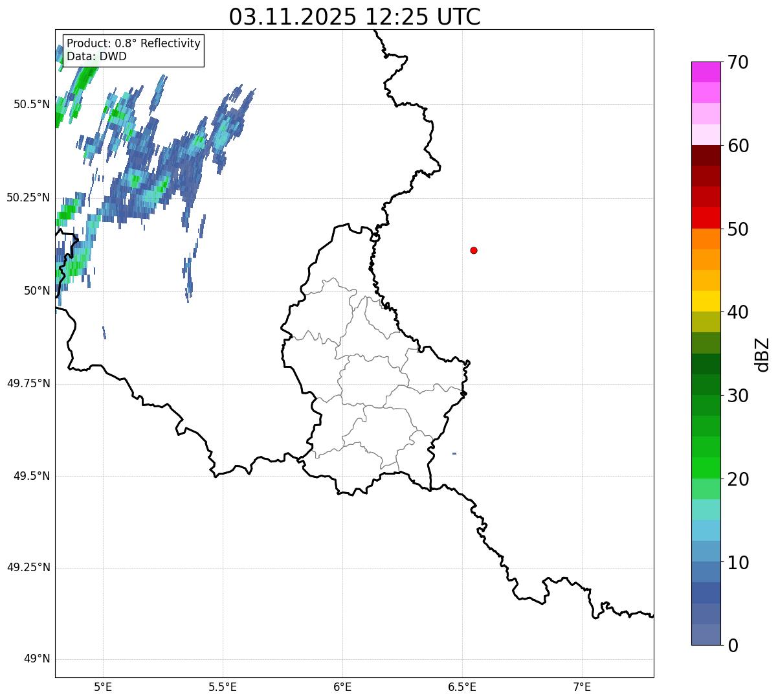Click the 5°E longitude label
The image size is (778, 700).
click(103, 687)
